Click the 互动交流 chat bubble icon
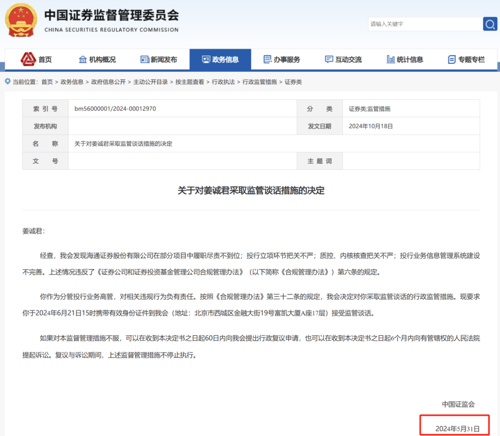500x436 pixels. tap(329, 59)
